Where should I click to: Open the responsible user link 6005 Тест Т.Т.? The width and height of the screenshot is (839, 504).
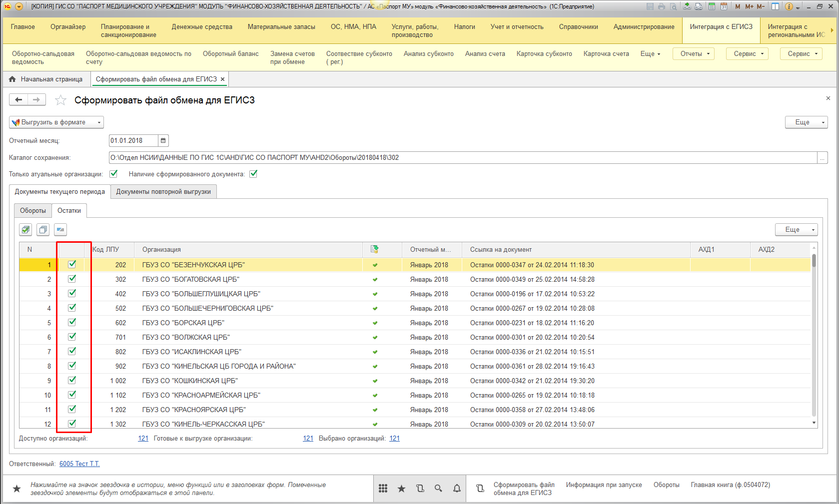click(79, 464)
